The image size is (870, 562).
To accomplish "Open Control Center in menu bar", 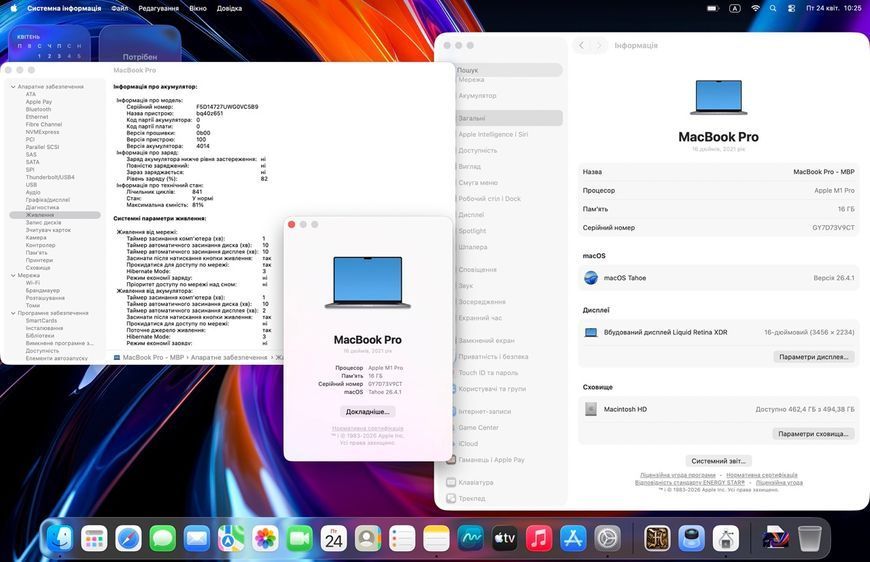I will (x=791, y=8).
